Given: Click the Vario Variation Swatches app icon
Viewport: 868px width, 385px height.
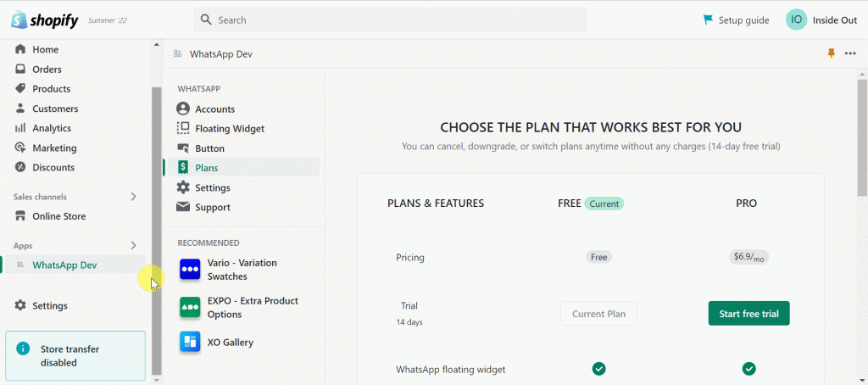Looking at the screenshot, I should tap(190, 270).
